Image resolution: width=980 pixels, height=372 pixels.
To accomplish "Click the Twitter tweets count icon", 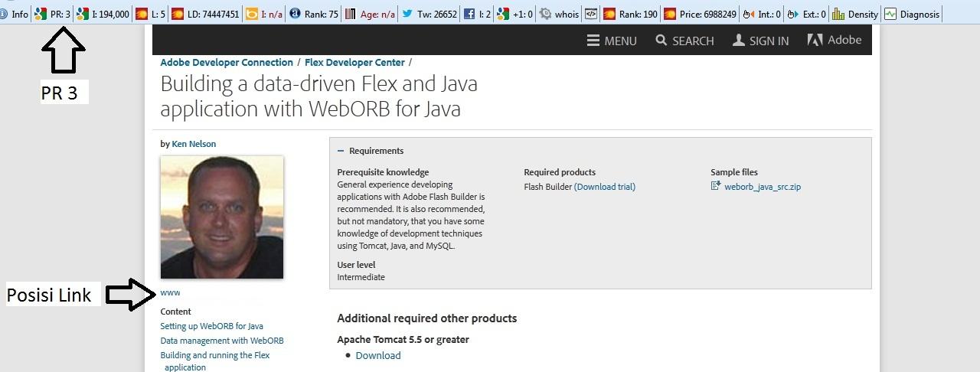I will 407,14.
